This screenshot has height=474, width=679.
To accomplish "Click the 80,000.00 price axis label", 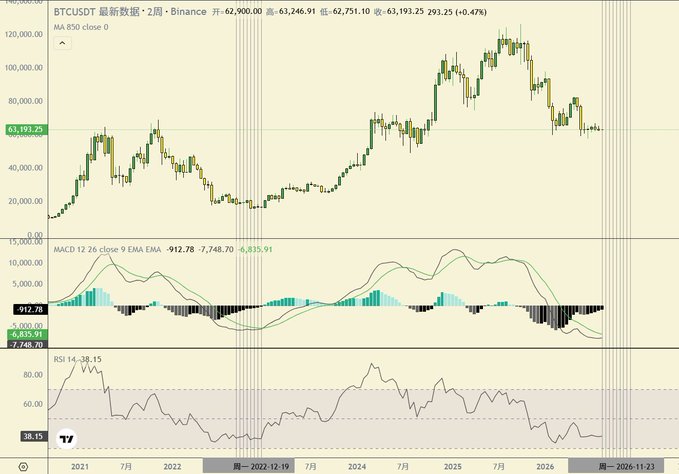I will pos(25,101).
